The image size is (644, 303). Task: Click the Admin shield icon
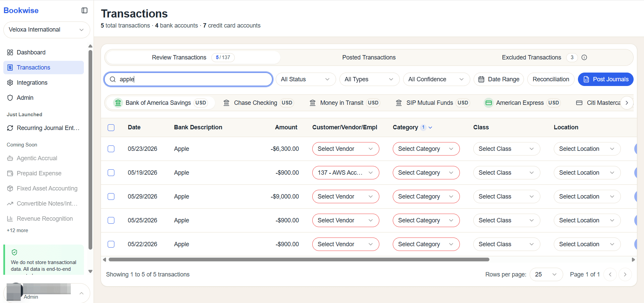click(10, 98)
